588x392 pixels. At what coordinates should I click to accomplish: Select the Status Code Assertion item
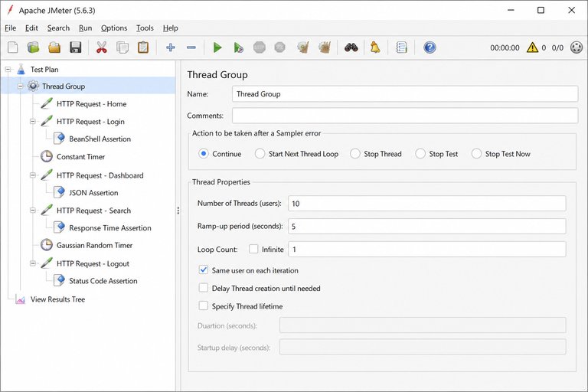(103, 281)
